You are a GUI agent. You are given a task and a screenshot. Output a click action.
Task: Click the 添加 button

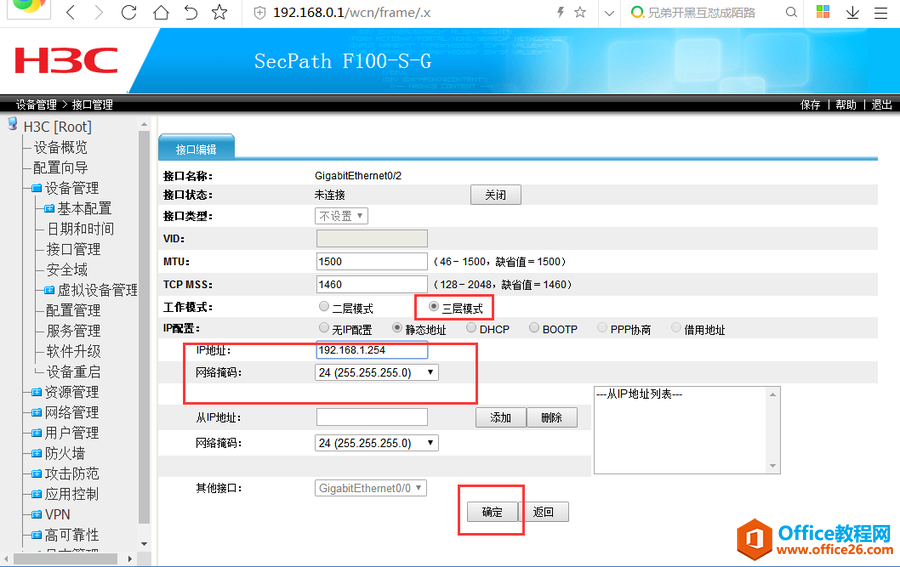click(501, 418)
